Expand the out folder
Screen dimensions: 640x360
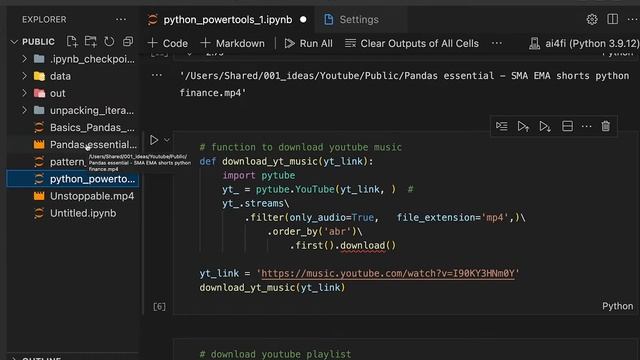24,93
